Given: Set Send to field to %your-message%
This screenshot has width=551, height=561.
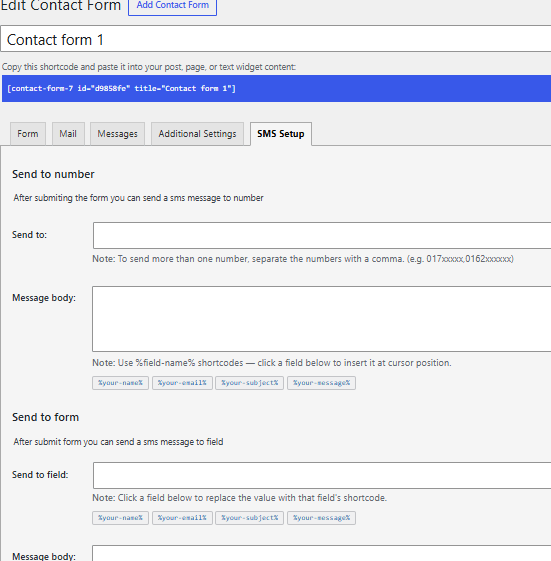Looking at the screenshot, I should pyautogui.click(x=321, y=518).
